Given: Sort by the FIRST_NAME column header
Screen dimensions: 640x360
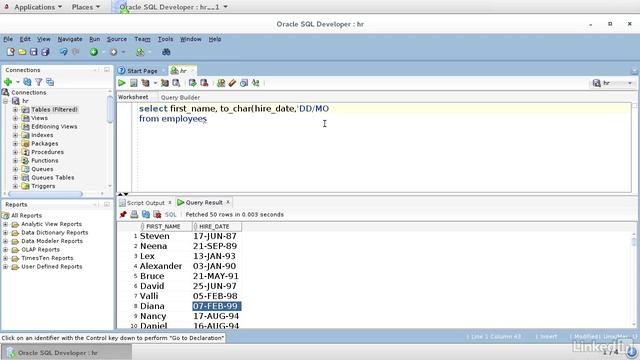Looking at the screenshot, I should (x=163, y=227).
